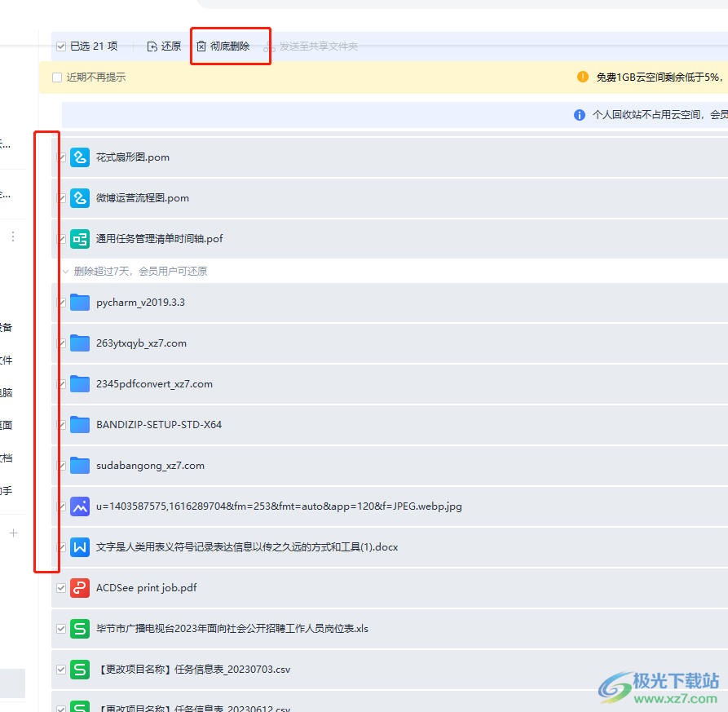This screenshot has width=728, height=712.
Task: Select the BANDIZIP-SETUP-STD-X64 folder name
Action: [159, 425]
